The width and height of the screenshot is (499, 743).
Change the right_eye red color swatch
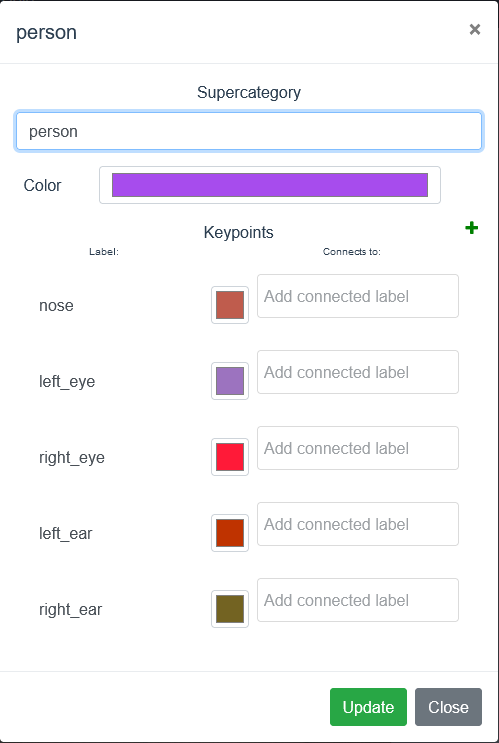(x=230, y=457)
